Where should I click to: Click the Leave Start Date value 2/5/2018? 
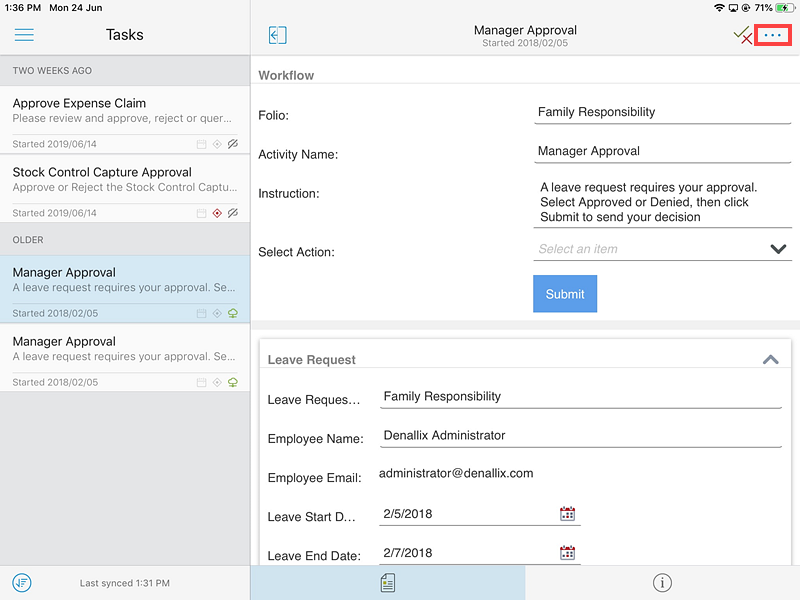click(x=408, y=514)
